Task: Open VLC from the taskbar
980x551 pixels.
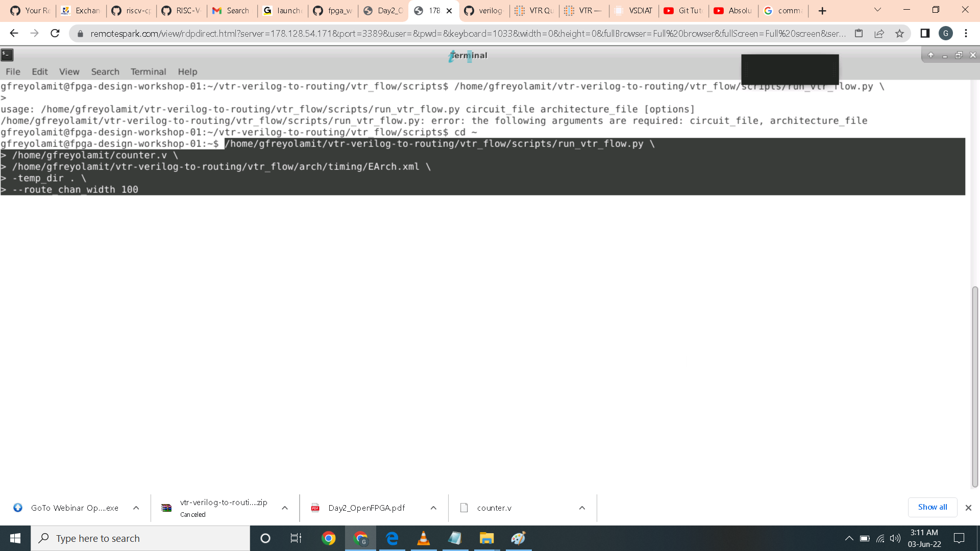Action: click(x=423, y=538)
